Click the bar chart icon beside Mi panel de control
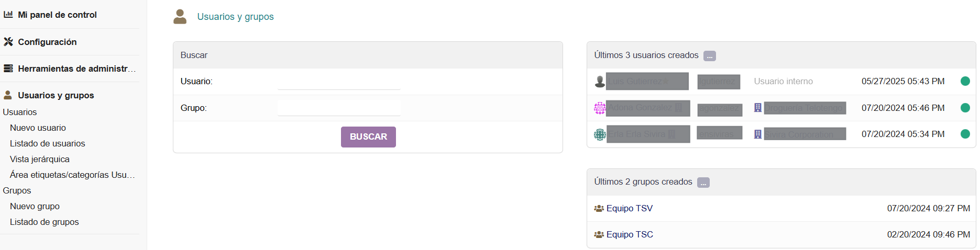 tap(8, 15)
